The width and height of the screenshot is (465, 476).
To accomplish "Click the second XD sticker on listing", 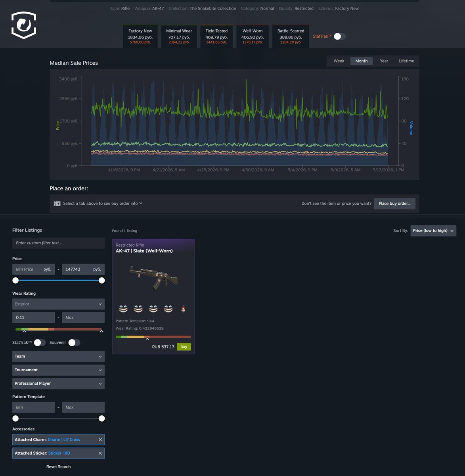I will 138,309.
